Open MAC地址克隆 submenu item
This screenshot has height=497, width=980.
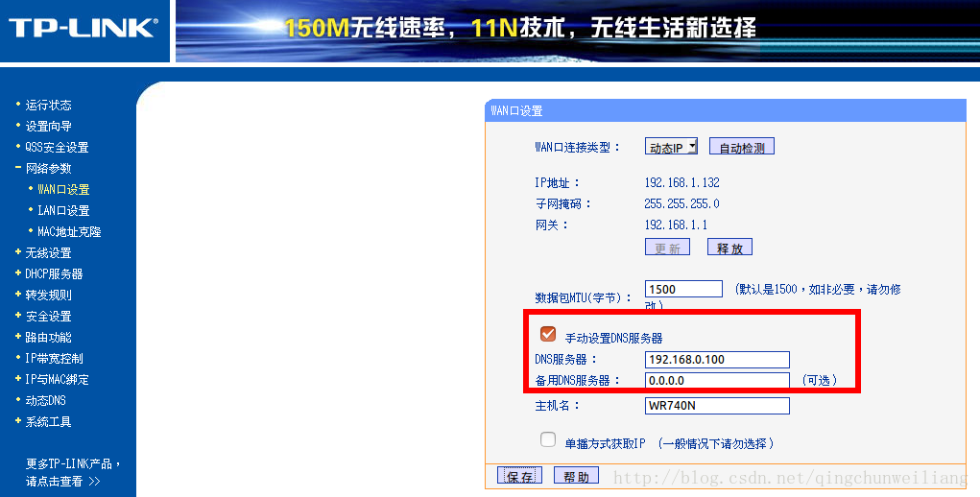[69, 231]
